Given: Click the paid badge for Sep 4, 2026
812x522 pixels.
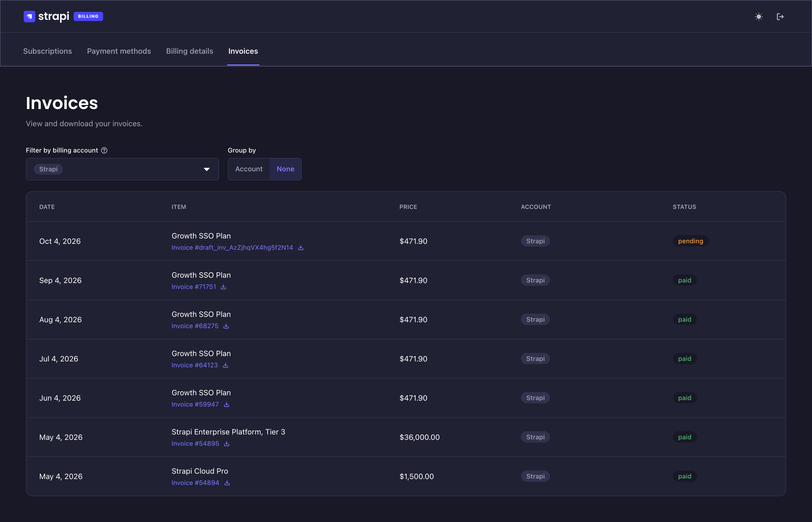Looking at the screenshot, I should (x=684, y=280).
